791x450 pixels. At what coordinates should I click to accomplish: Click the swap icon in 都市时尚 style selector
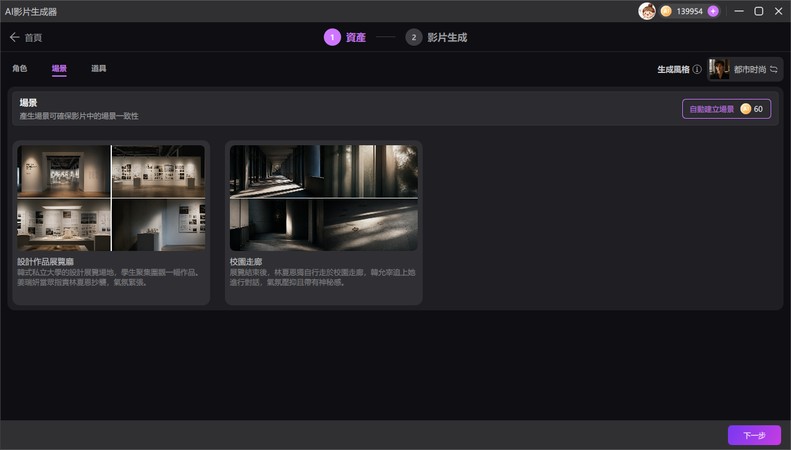[773, 70]
